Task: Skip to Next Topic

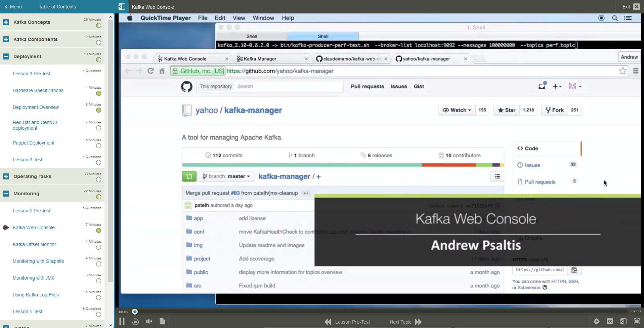Action: pos(405,322)
